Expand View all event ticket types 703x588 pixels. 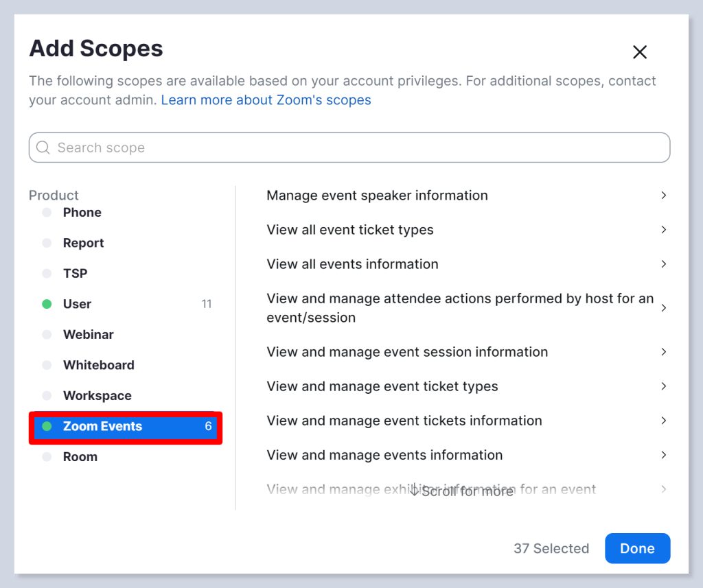click(x=663, y=230)
